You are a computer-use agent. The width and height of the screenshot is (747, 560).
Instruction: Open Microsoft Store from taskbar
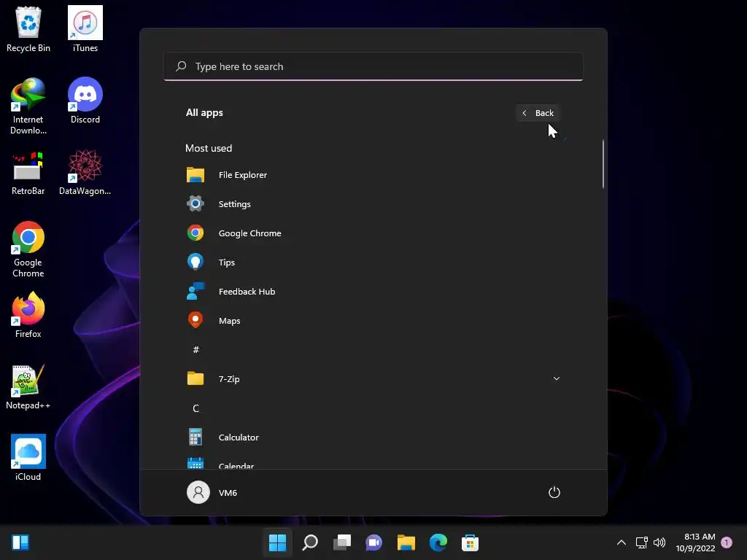tap(470, 542)
